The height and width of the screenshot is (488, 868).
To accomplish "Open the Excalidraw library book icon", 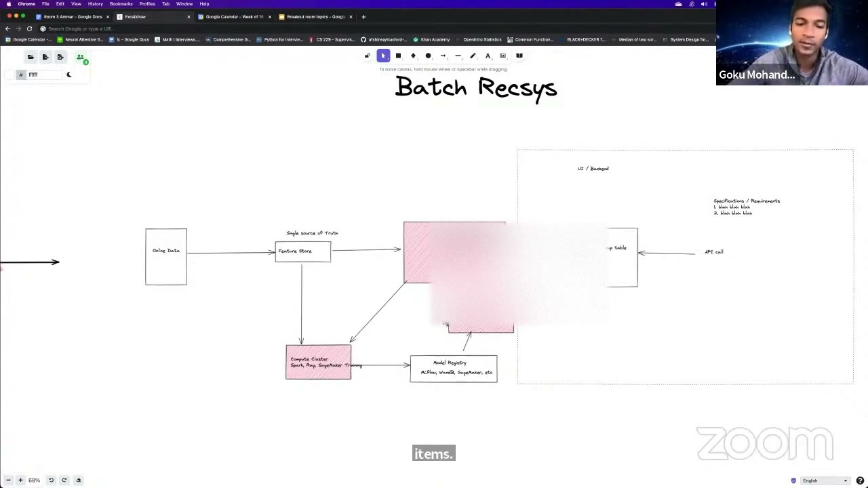I will pos(519,56).
